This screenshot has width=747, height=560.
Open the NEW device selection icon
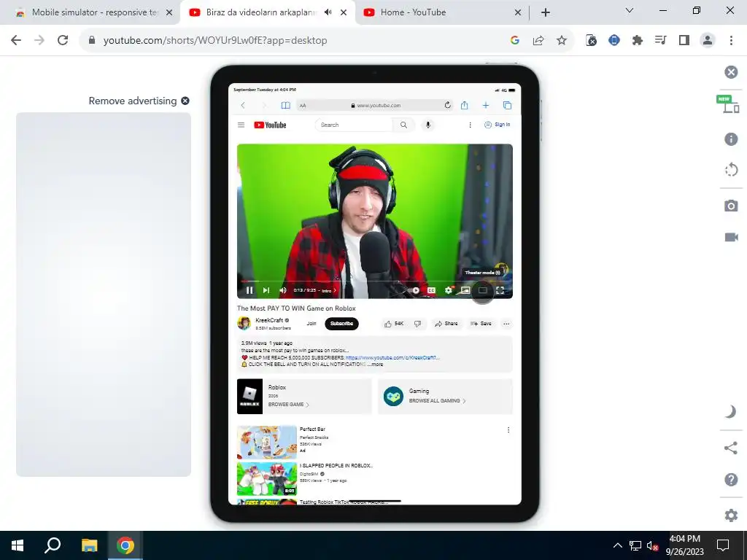(729, 104)
